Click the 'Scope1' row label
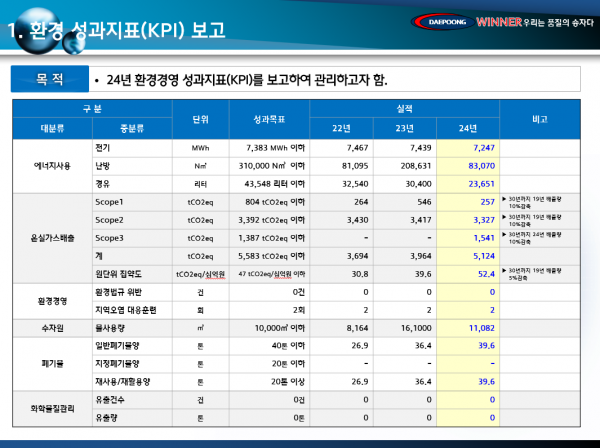 point(109,202)
